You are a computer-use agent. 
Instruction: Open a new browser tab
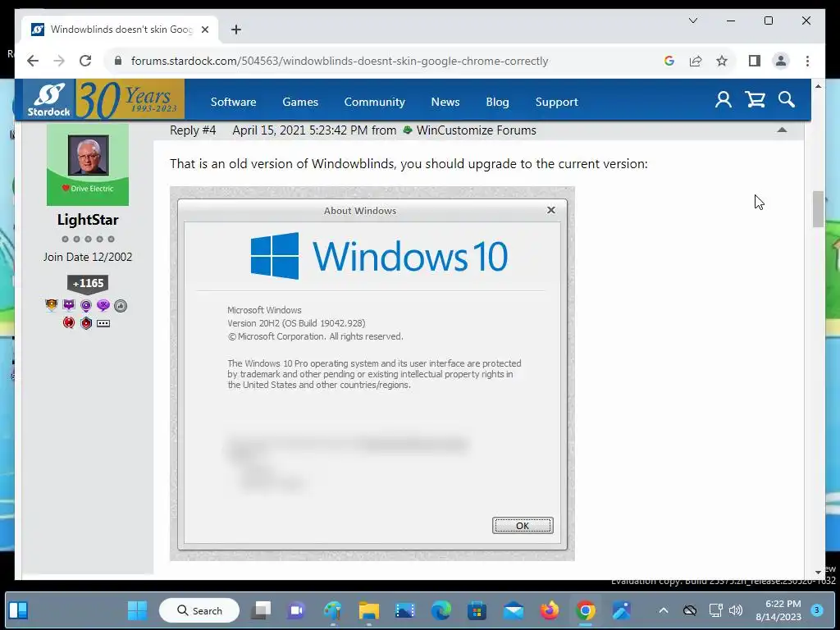pyautogui.click(x=236, y=30)
